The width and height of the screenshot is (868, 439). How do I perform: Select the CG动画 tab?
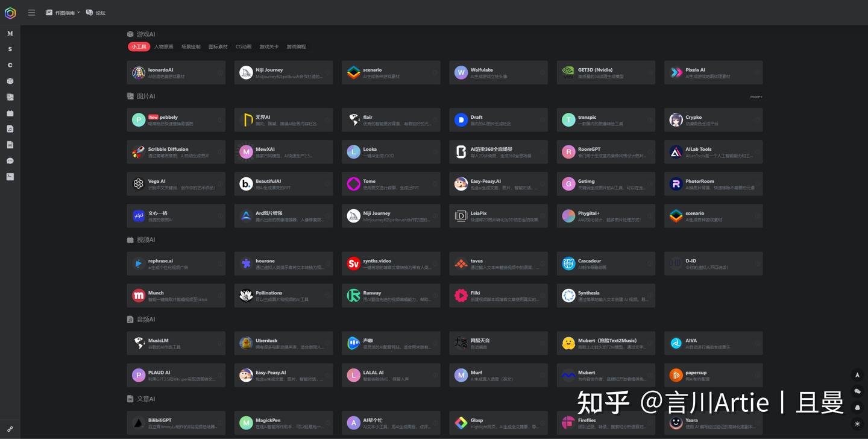pos(244,46)
